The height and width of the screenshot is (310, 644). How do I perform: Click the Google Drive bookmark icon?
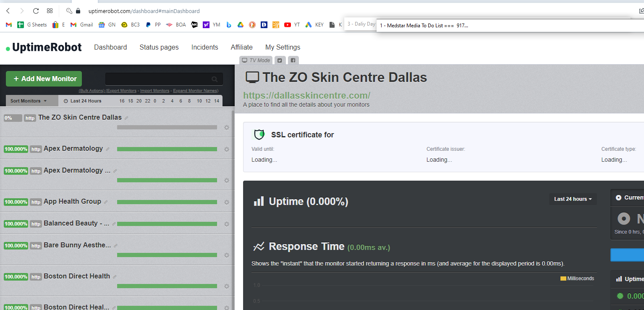point(240,25)
